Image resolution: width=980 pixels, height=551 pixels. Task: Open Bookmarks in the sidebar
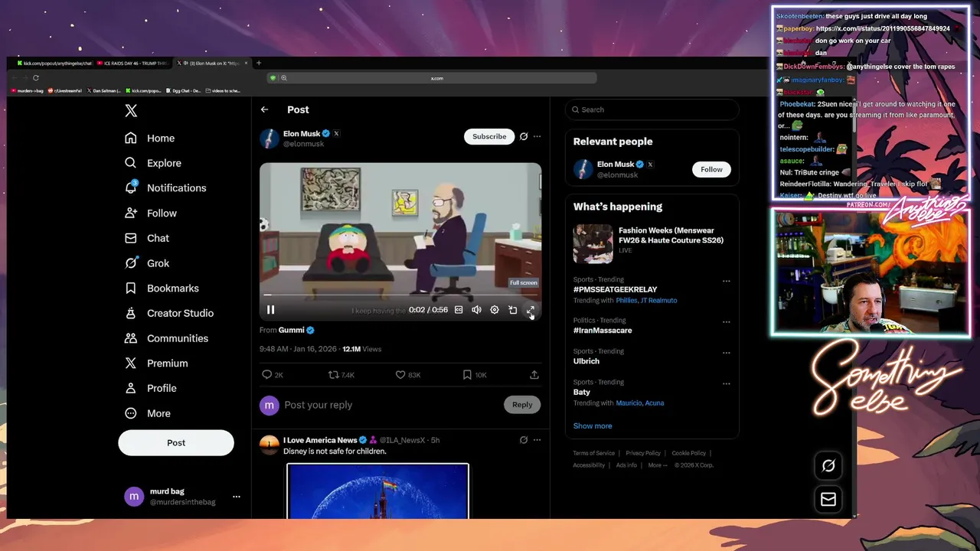[x=162, y=289]
